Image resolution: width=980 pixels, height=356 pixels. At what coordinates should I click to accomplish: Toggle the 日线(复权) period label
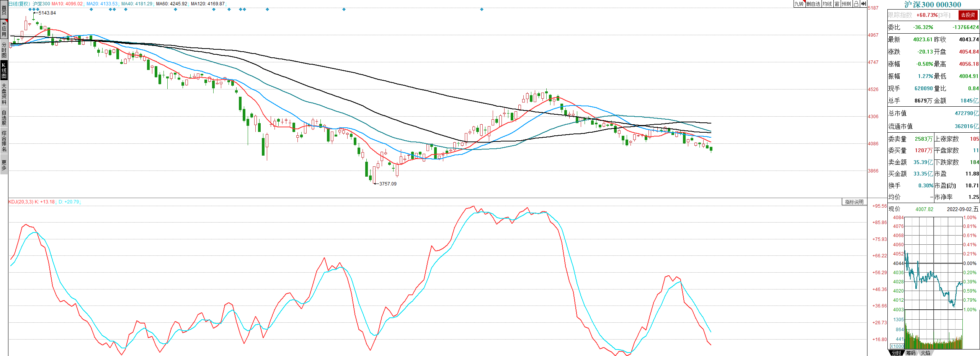(19, 4)
